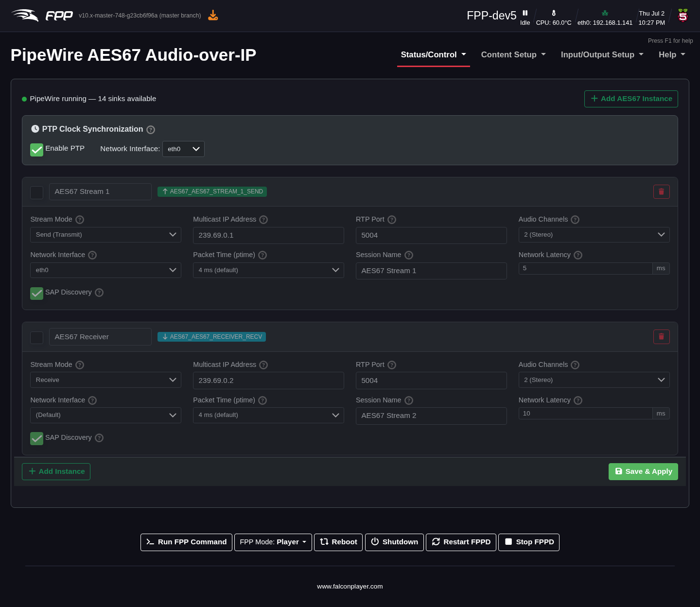Delete the AES67 Receiver instance
The width and height of the screenshot is (700, 607).
[662, 337]
